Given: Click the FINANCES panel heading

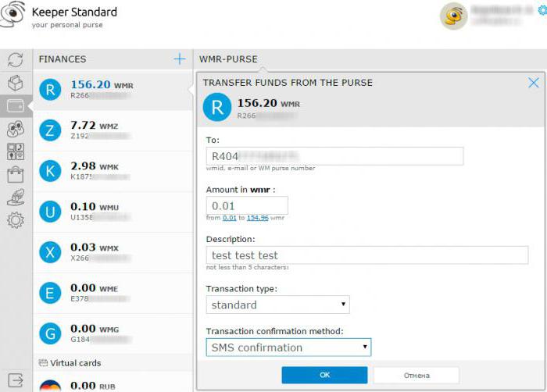Looking at the screenshot, I should coord(63,59).
